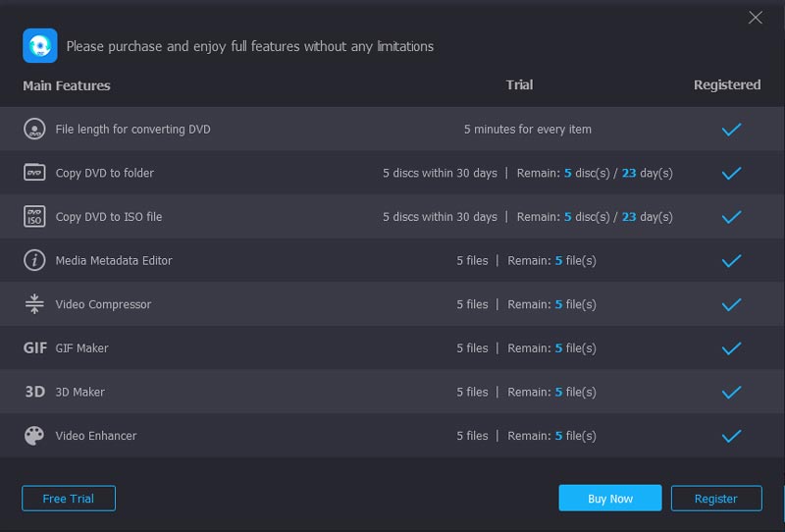This screenshot has height=532, width=785.
Task: Start the Free Trial
Action: (x=69, y=499)
